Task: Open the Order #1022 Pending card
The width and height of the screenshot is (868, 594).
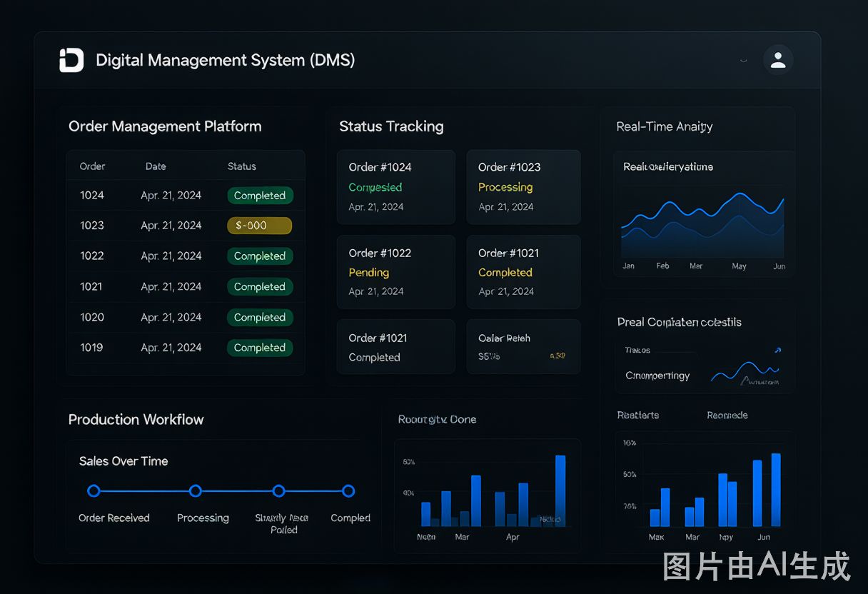Action: click(396, 272)
